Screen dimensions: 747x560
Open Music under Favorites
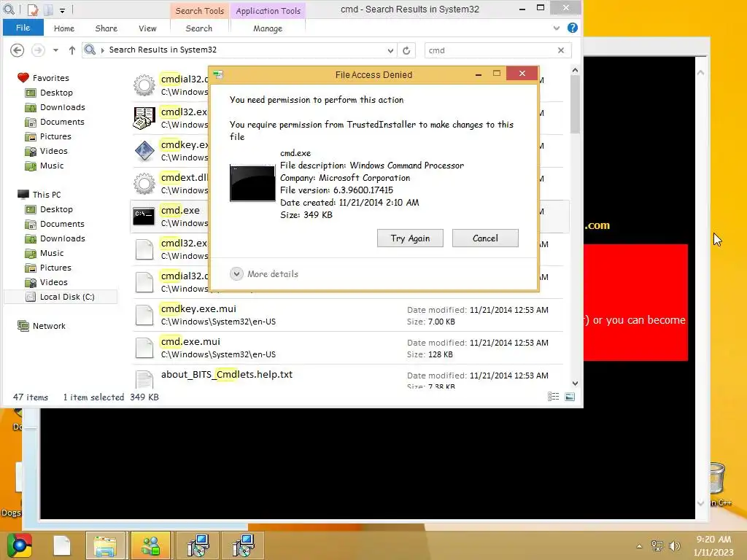52,166
